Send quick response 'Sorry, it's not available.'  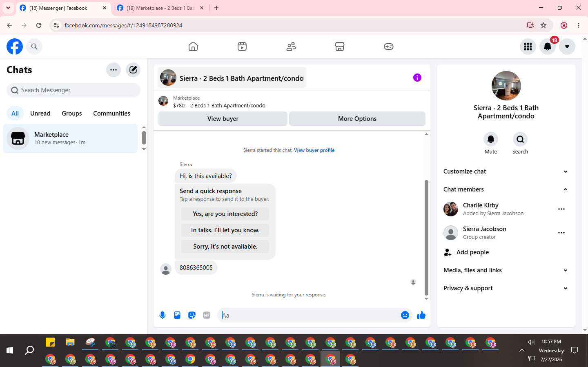225,247
